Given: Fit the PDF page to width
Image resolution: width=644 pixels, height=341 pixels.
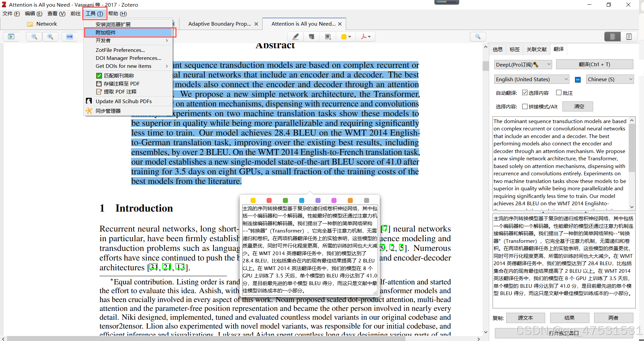Looking at the screenshot, I should coord(70,37).
